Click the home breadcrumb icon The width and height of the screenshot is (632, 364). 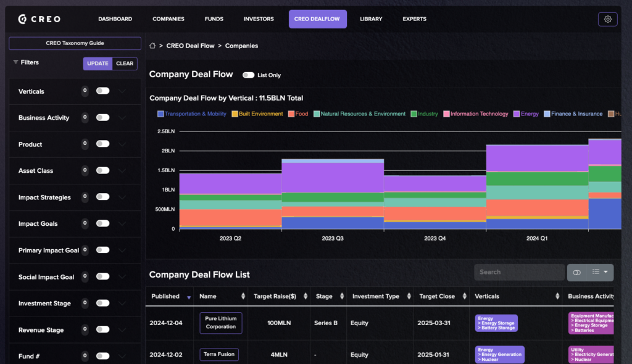(152, 46)
